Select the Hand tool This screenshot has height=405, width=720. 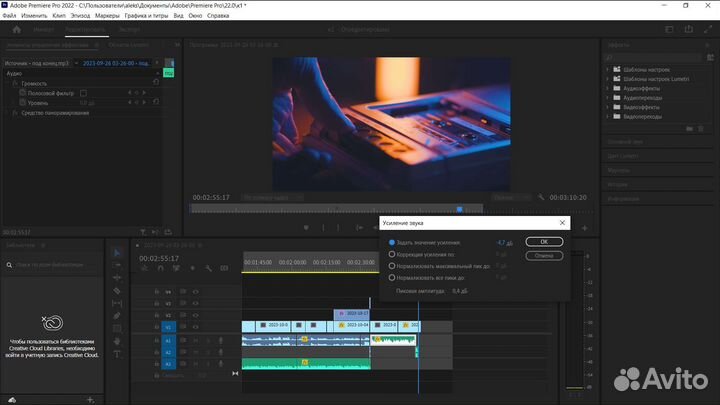pyautogui.click(x=117, y=341)
